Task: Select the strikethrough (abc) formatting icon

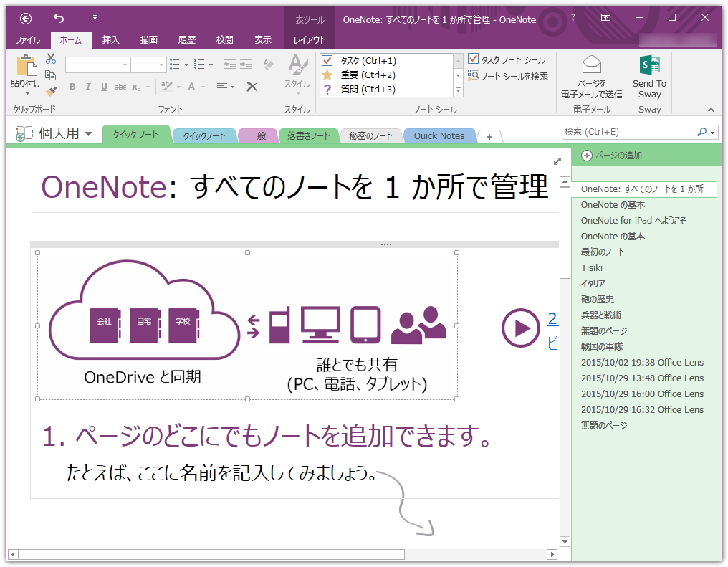Action: [120, 86]
